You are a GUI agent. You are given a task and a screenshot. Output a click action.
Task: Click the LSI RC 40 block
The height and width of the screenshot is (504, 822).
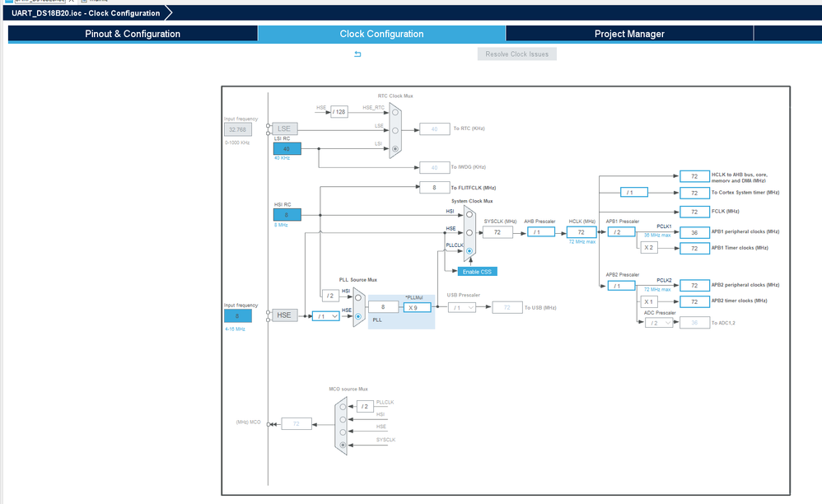tap(287, 149)
